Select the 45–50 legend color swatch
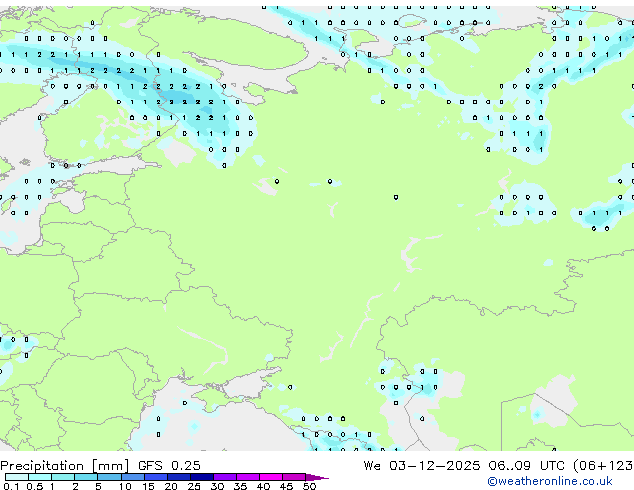This screenshot has height=490, width=634. (294, 477)
